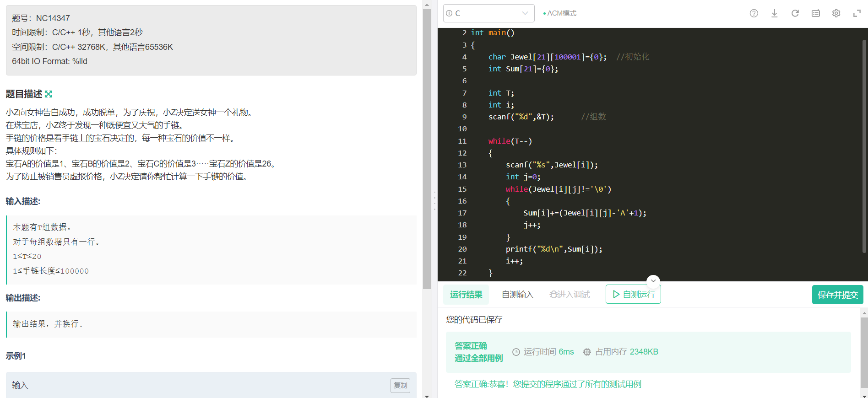Click the 示例1 heading
The image size is (868, 398).
(16, 356)
